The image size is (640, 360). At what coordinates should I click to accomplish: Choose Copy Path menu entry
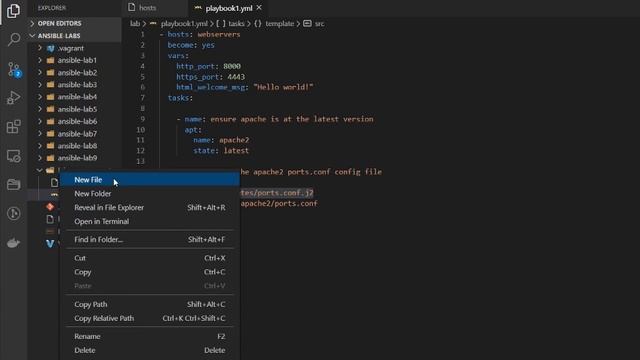click(x=149, y=304)
